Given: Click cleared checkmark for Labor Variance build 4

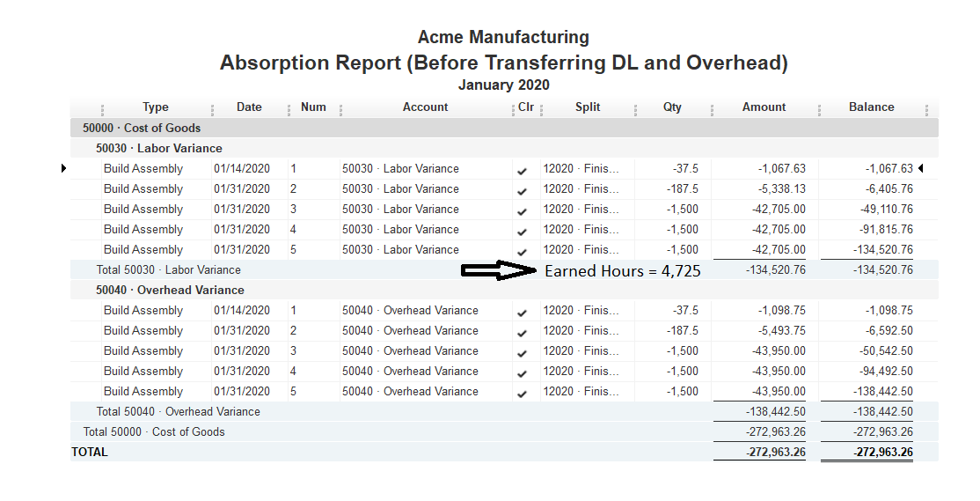Looking at the screenshot, I should (523, 232).
